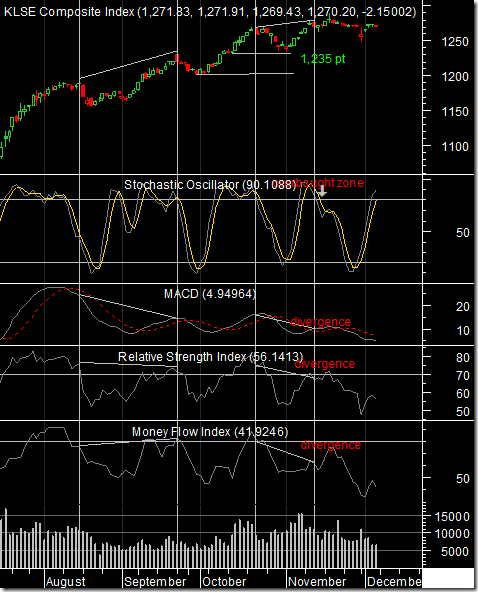Image resolution: width=478 pixels, height=592 pixels.
Task: Click the October label on time axis
Action: 224,582
